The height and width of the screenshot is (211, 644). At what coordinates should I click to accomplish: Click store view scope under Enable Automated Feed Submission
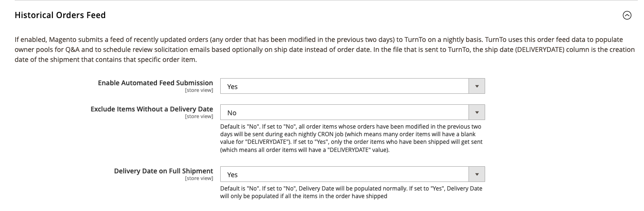pyautogui.click(x=199, y=90)
